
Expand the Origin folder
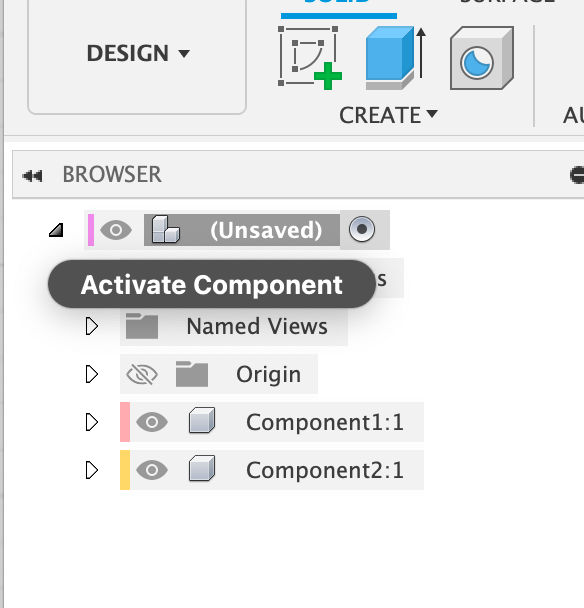(92, 374)
